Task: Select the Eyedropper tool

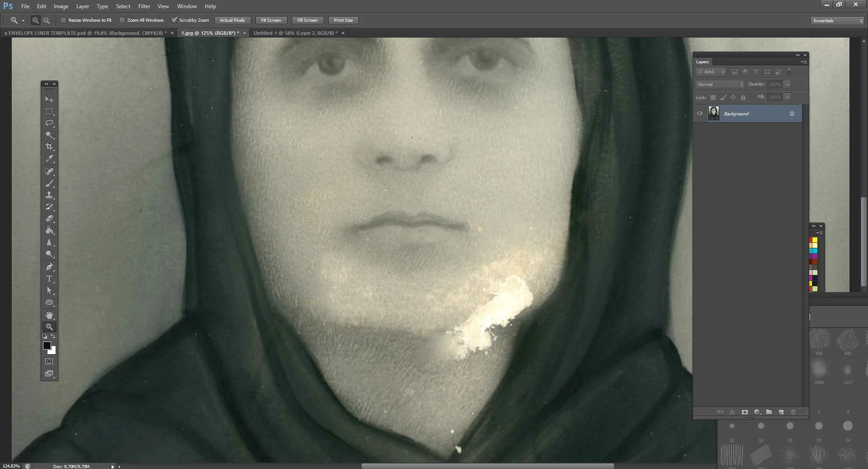Action: coord(49,159)
